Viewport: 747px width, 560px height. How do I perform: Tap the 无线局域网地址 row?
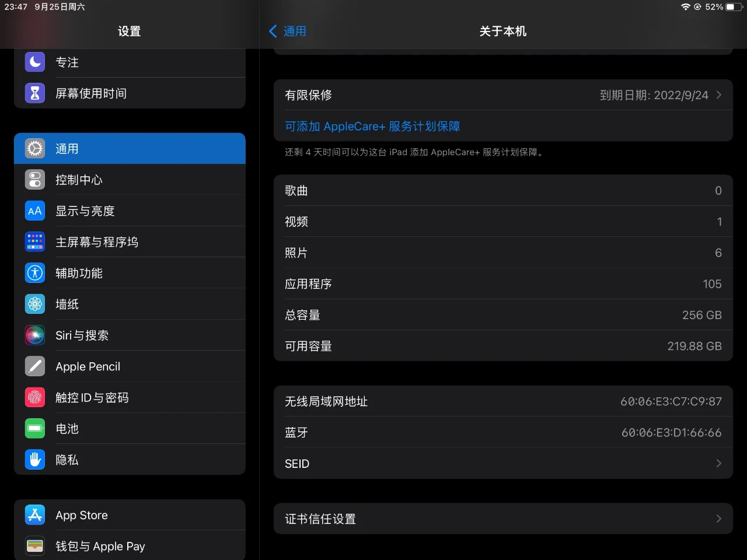pos(502,401)
